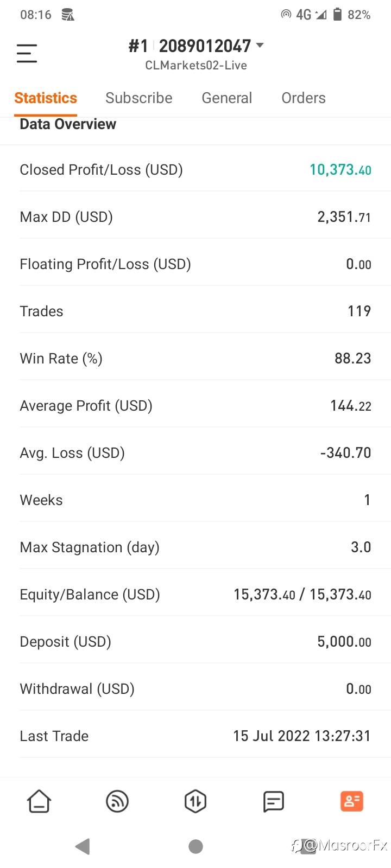Open the hamburger side menu
This screenshot has width=391, height=868.
click(27, 53)
